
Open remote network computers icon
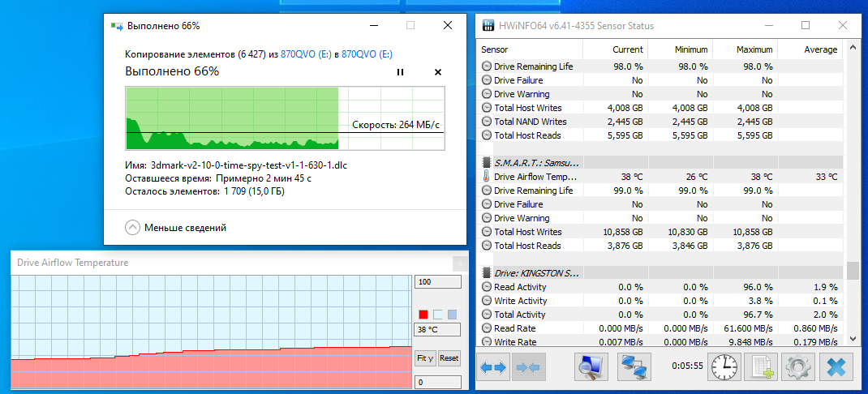point(634,367)
